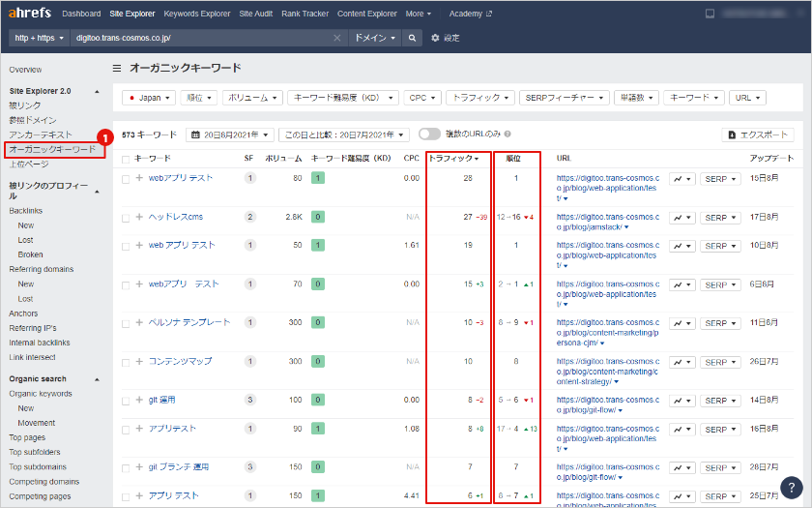This screenshot has height=508, width=812.
Task: Click SF badge 3 in git 運用 row
Action: [x=250, y=400]
